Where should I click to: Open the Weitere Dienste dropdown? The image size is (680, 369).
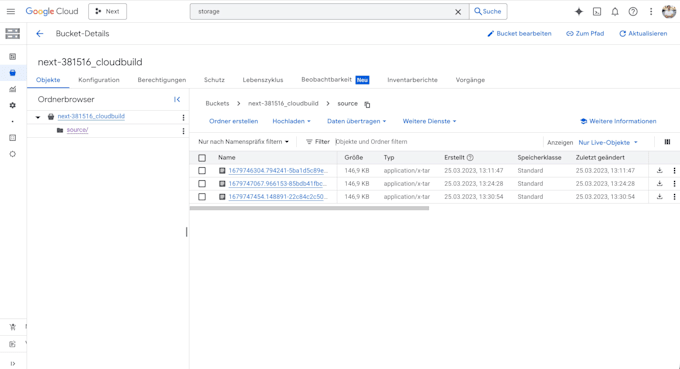click(429, 121)
